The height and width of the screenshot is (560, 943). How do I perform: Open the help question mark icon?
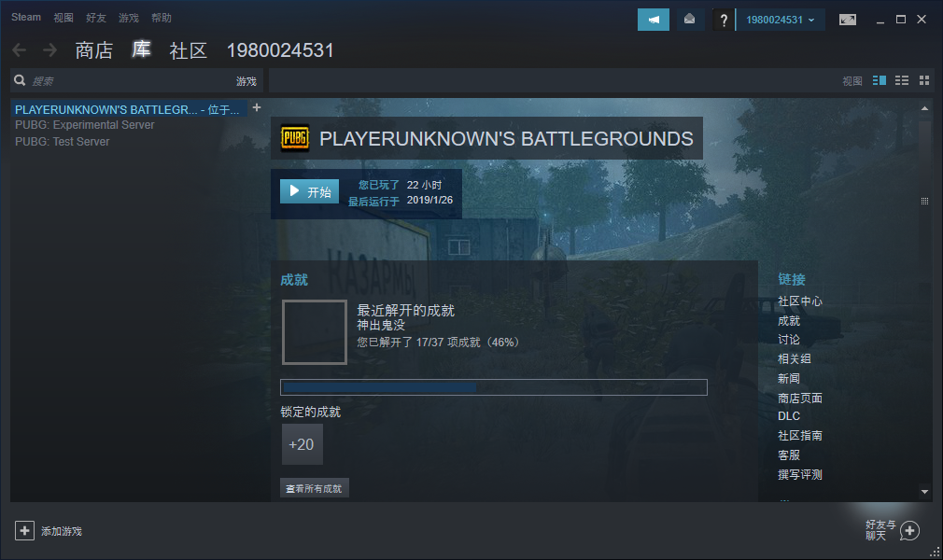point(724,20)
